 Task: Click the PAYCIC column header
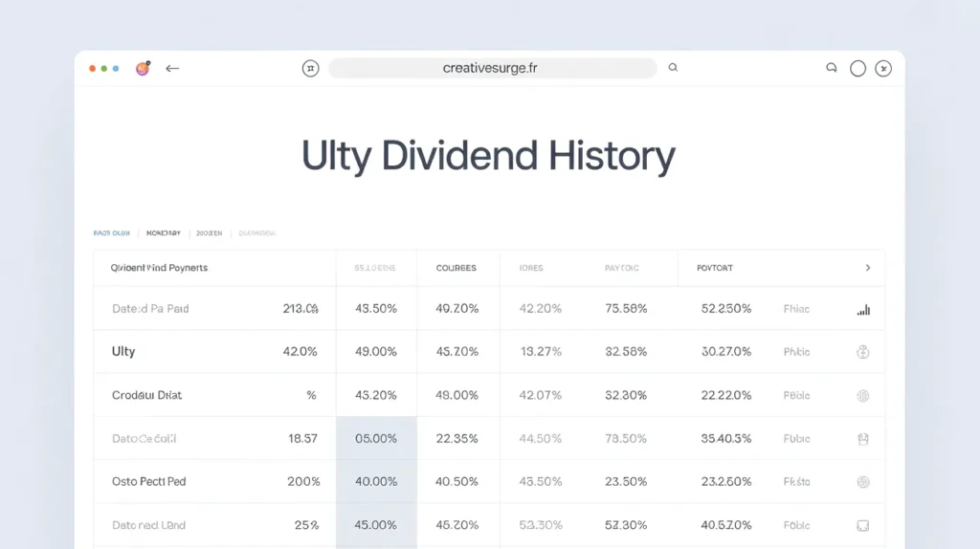[622, 268]
